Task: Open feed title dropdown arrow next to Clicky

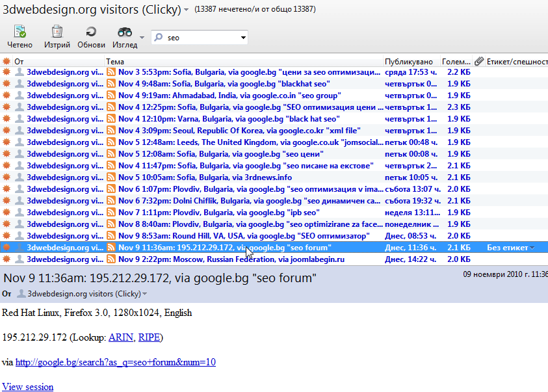Action: pyautogui.click(x=187, y=10)
